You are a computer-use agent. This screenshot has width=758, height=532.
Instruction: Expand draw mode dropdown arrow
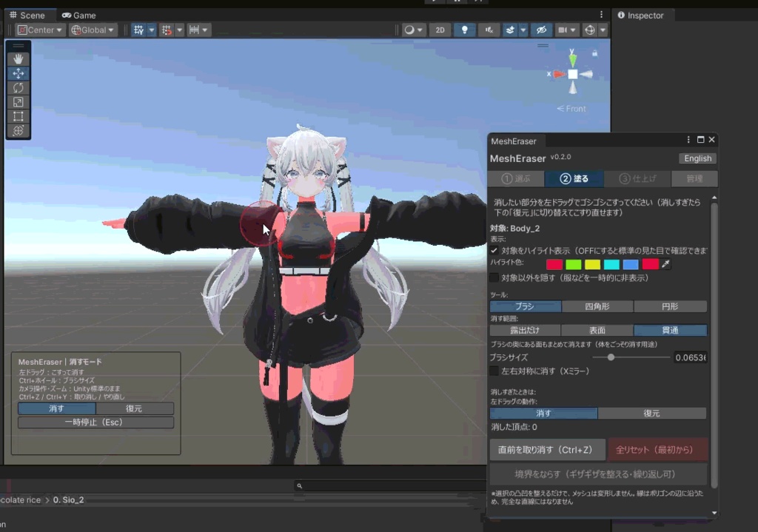420,30
